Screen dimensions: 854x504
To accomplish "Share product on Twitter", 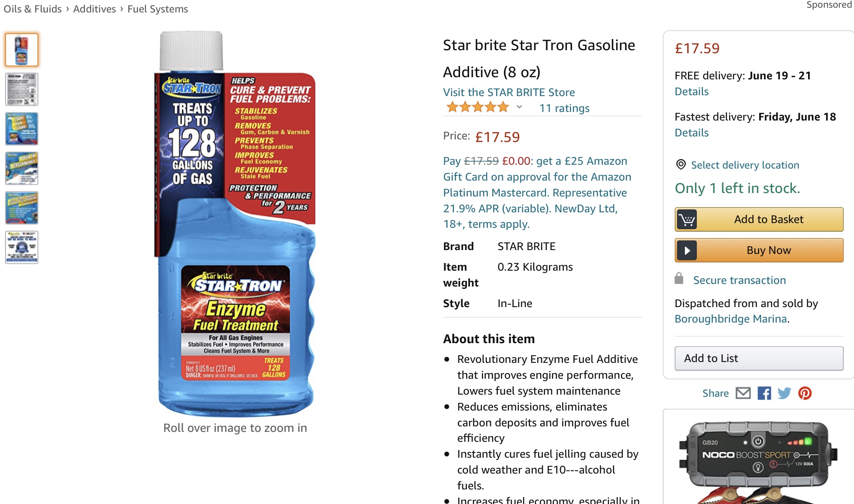I will pos(784,393).
